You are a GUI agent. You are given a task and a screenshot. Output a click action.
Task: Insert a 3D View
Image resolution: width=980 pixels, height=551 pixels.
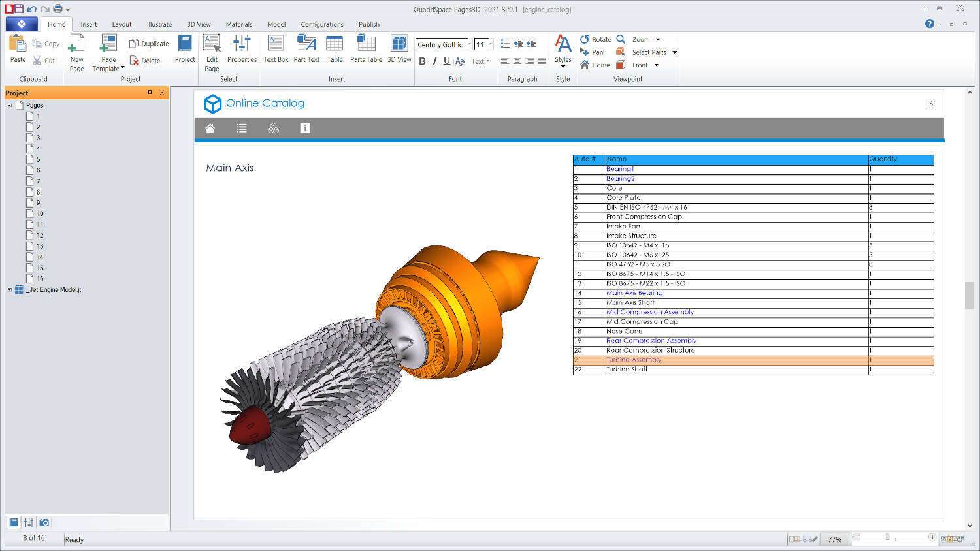pyautogui.click(x=399, y=49)
